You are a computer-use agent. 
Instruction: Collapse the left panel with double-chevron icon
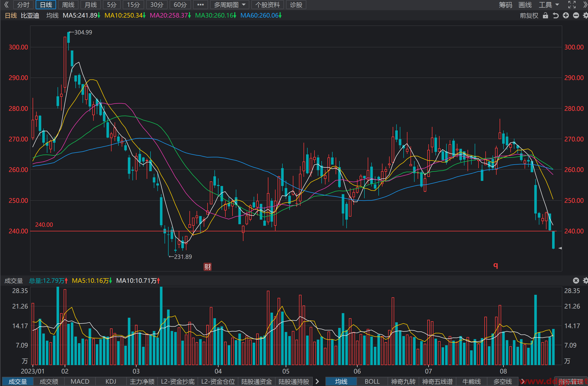click(6, 5)
